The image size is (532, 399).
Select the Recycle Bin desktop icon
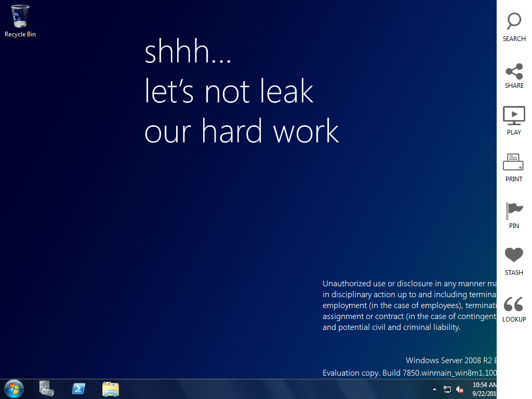[20, 21]
